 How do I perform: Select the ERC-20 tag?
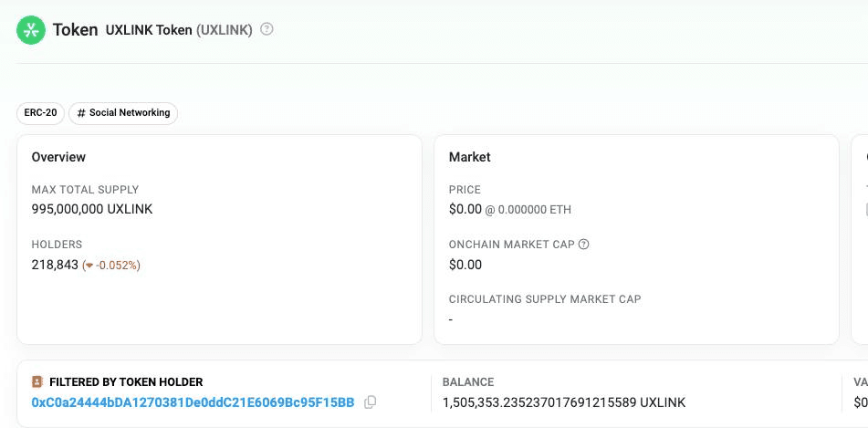pos(40,113)
